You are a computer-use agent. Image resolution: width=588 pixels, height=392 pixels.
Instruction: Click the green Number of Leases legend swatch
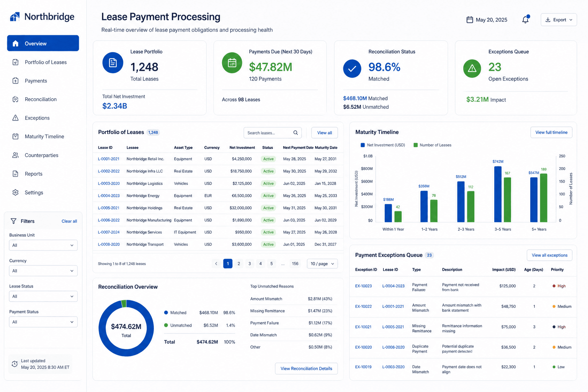coord(415,145)
